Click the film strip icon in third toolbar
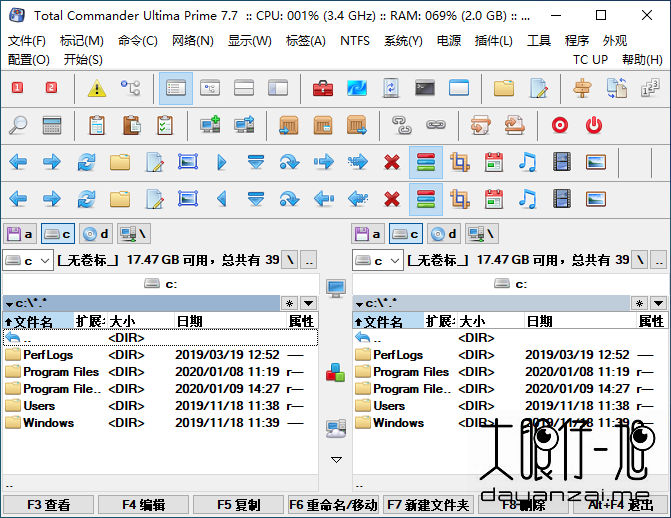671x518 pixels. 561,162
